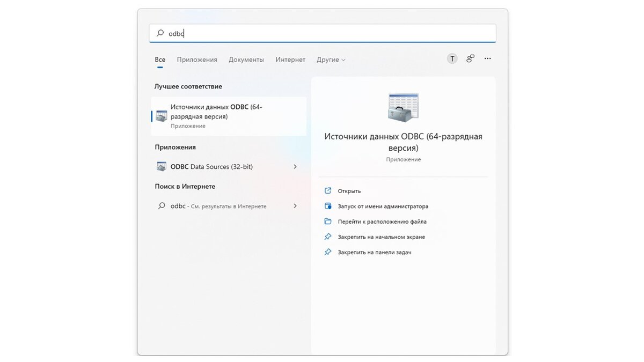Select odbc web search result

click(229, 206)
